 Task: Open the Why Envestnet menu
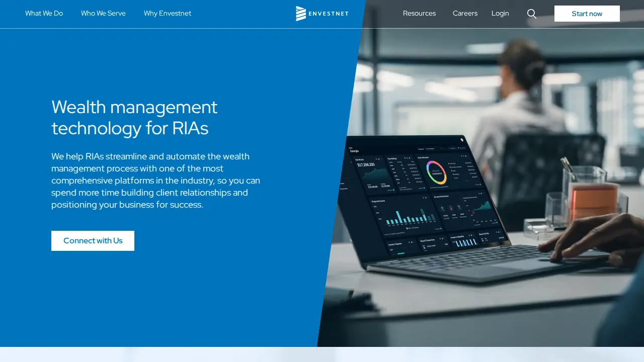[x=168, y=14]
